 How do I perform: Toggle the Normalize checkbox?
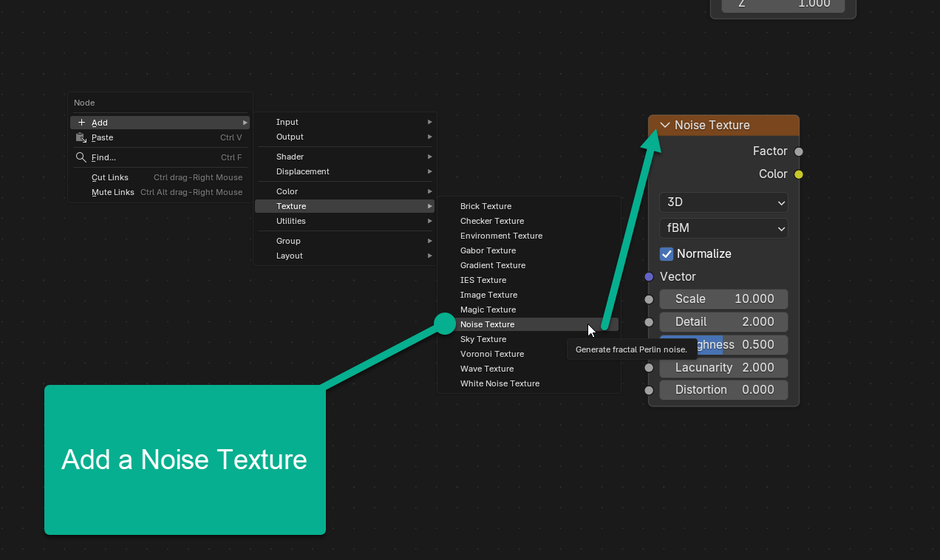[x=667, y=253]
